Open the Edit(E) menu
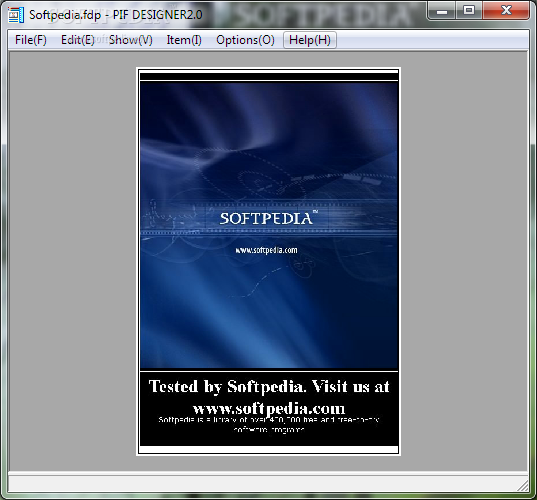Image resolution: width=537 pixels, height=500 pixels. tap(77, 40)
